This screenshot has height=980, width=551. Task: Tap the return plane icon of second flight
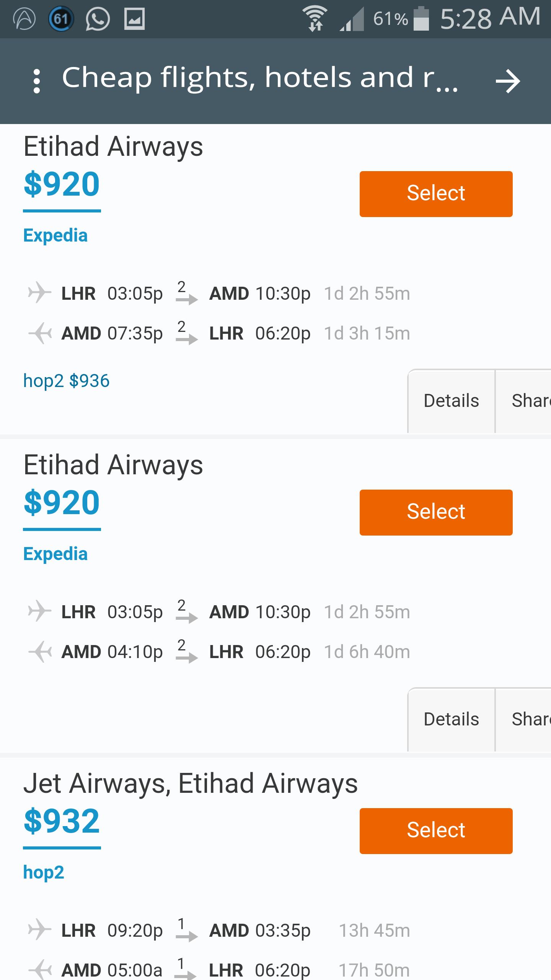tap(40, 652)
